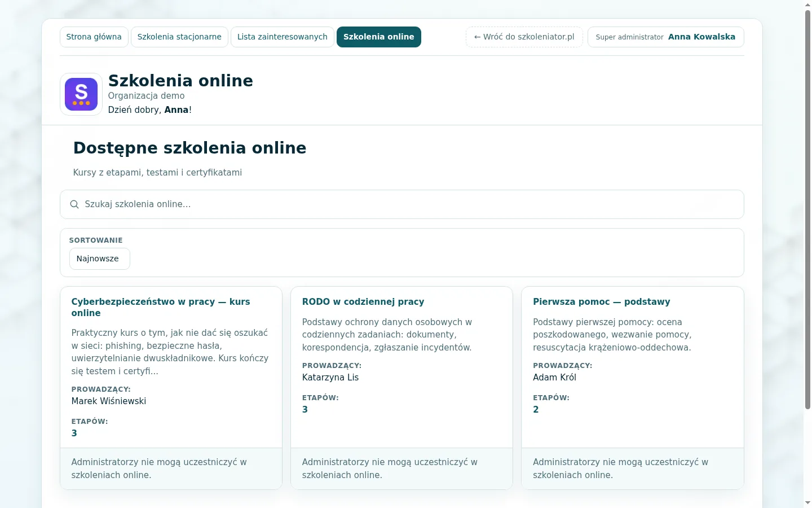Select the Szkolenia online tab

[x=379, y=37]
